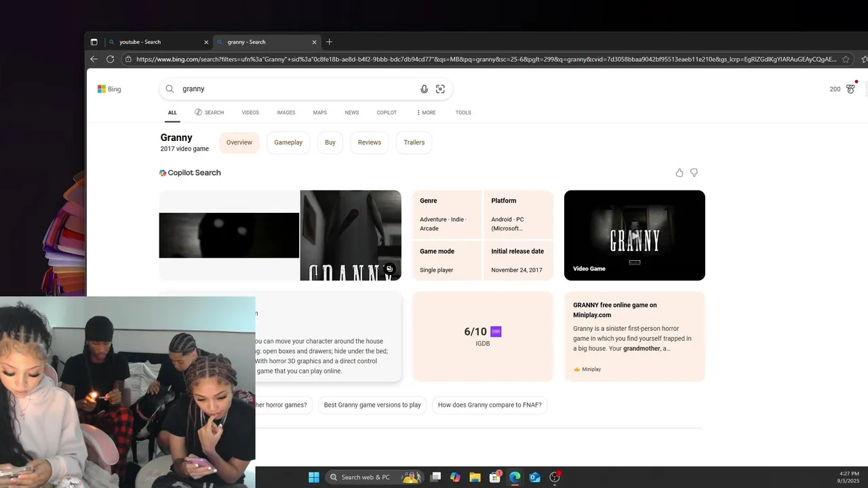
Task: Open Task View on taskbar
Action: 435,477
